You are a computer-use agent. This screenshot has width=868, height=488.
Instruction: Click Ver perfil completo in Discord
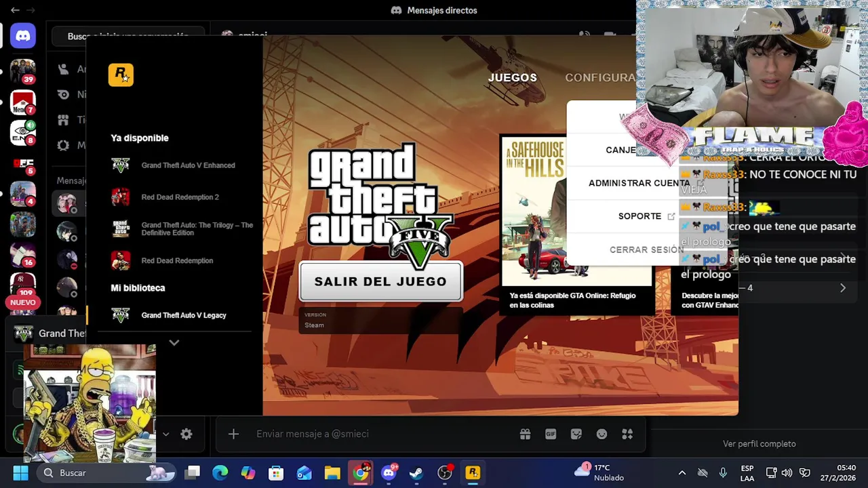coord(759,444)
